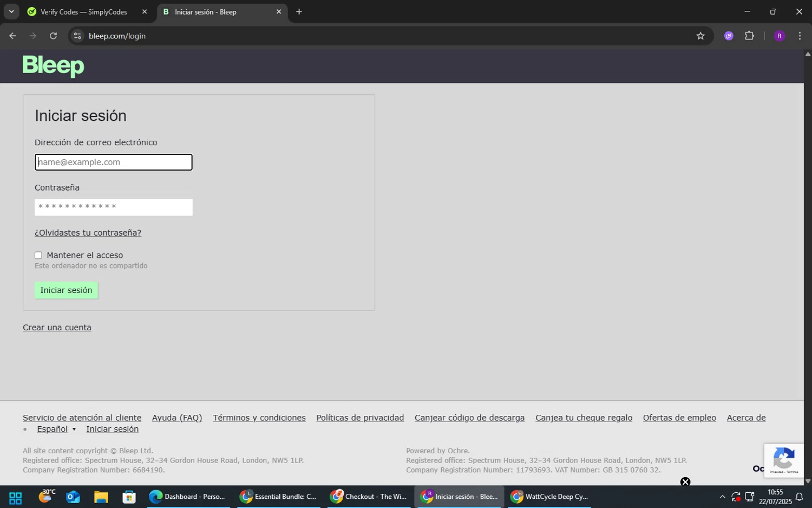Open the display/network tray icon

(x=750, y=497)
